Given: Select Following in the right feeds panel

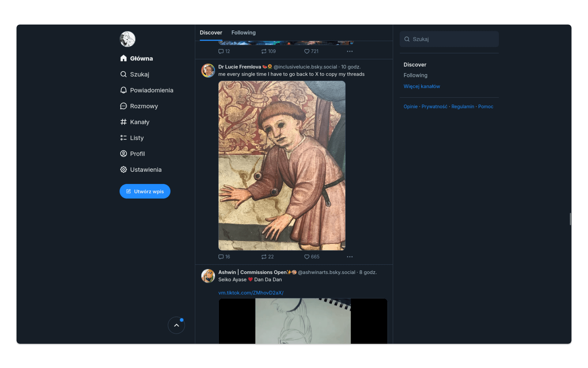Looking at the screenshot, I should click(x=415, y=75).
